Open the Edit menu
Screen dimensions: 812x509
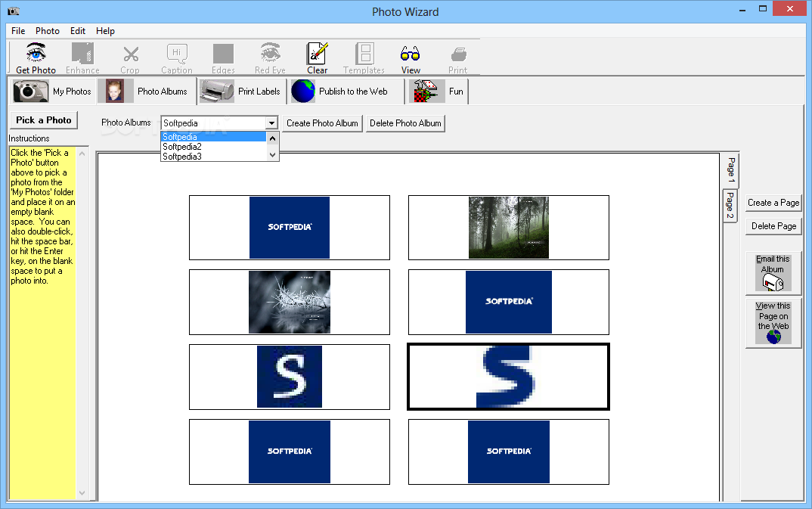click(78, 31)
